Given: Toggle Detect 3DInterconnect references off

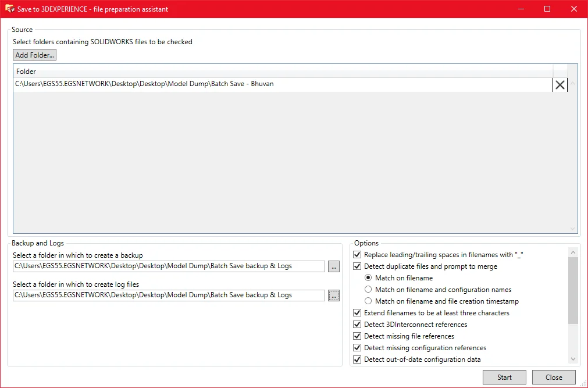Looking at the screenshot, I should pyautogui.click(x=357, y=324).
